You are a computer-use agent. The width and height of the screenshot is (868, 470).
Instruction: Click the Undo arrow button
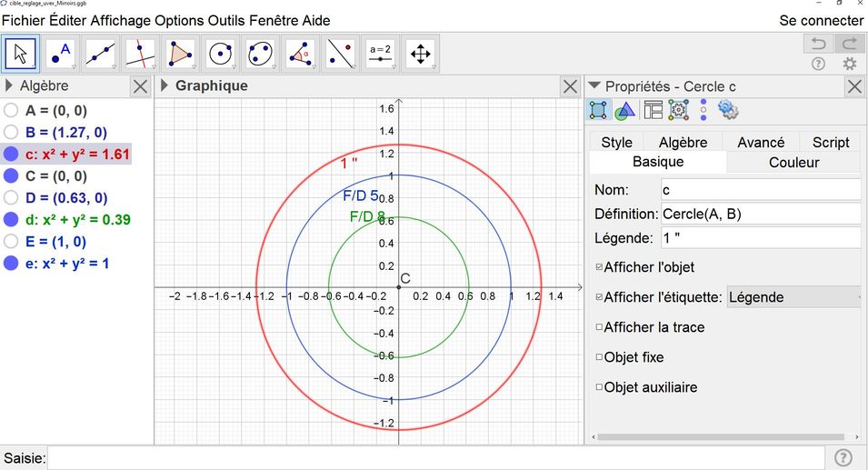[818, 44]
